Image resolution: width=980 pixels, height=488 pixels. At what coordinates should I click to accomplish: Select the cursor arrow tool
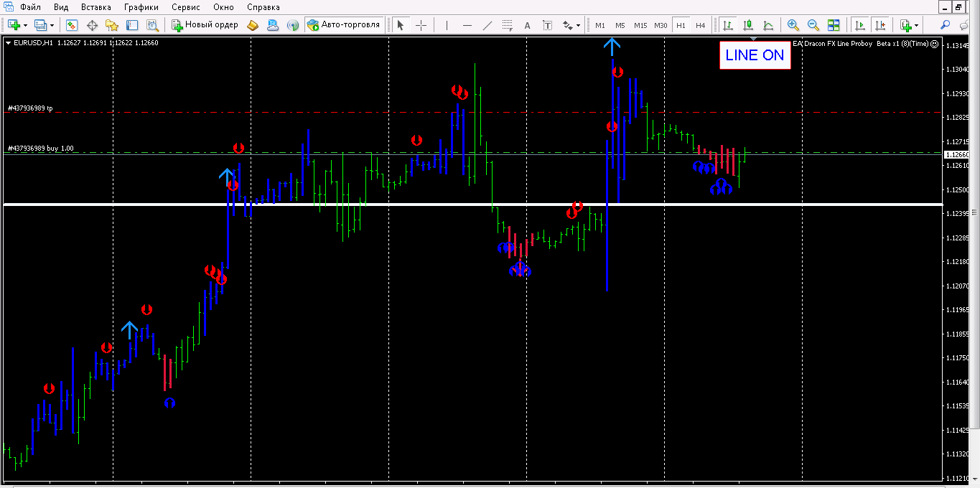(x=401, y=25)
